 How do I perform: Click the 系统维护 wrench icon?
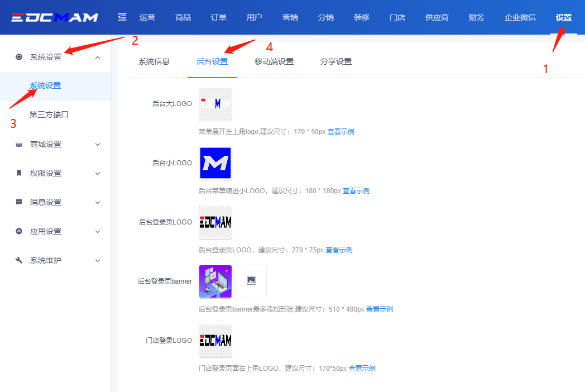pos(19,260)
